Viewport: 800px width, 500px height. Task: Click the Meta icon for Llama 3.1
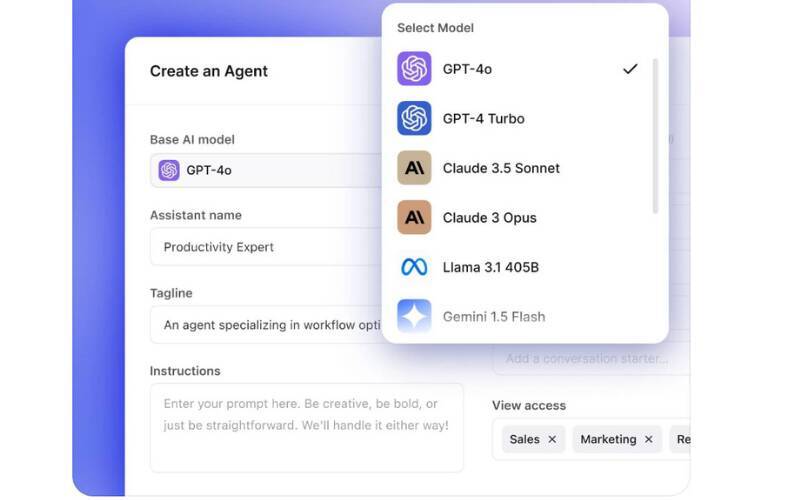pos(414,267)
